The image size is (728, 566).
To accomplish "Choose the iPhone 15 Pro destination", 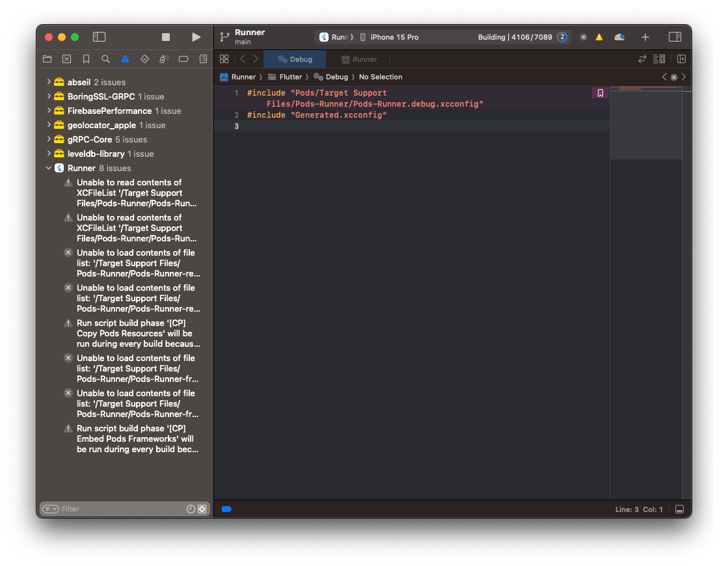I will tap(390, 37).
